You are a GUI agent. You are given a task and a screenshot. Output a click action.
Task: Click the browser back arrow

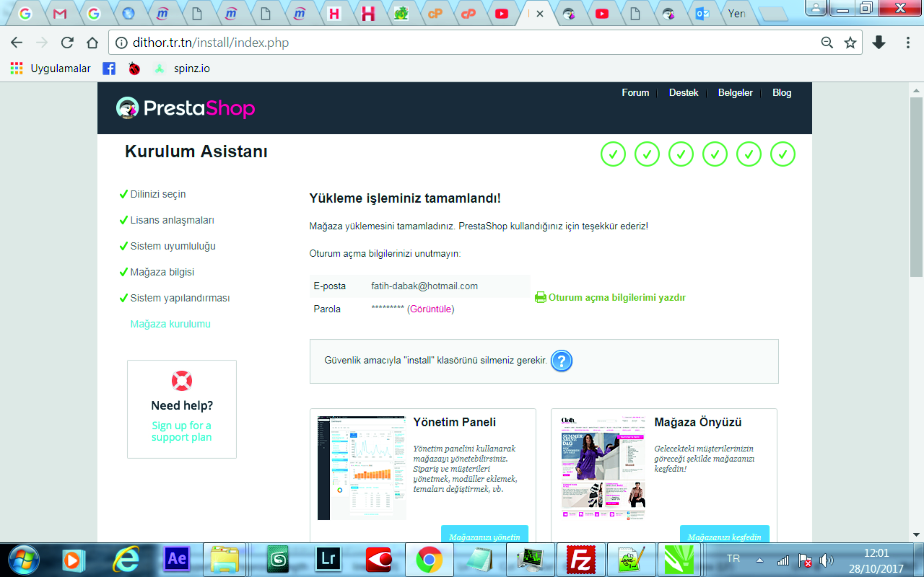point(16,42)
